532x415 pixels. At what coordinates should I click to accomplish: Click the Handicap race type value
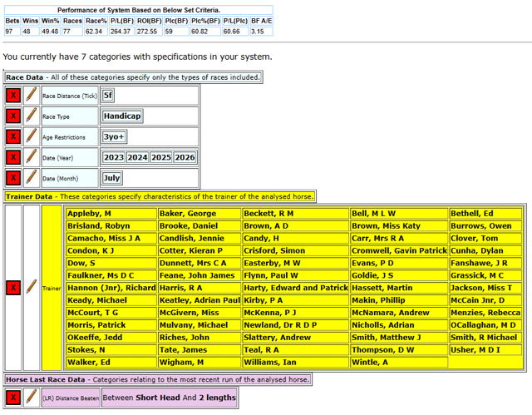pos(122,116)
